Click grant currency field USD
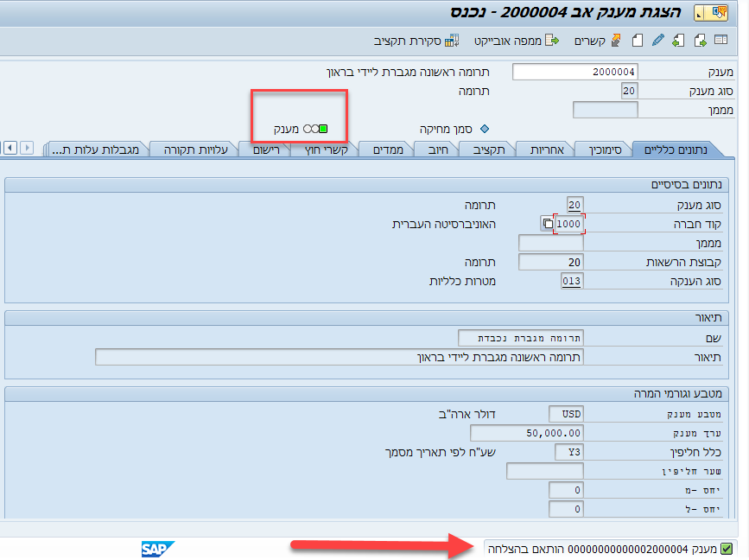749x560 pixels. pos(566,414)
